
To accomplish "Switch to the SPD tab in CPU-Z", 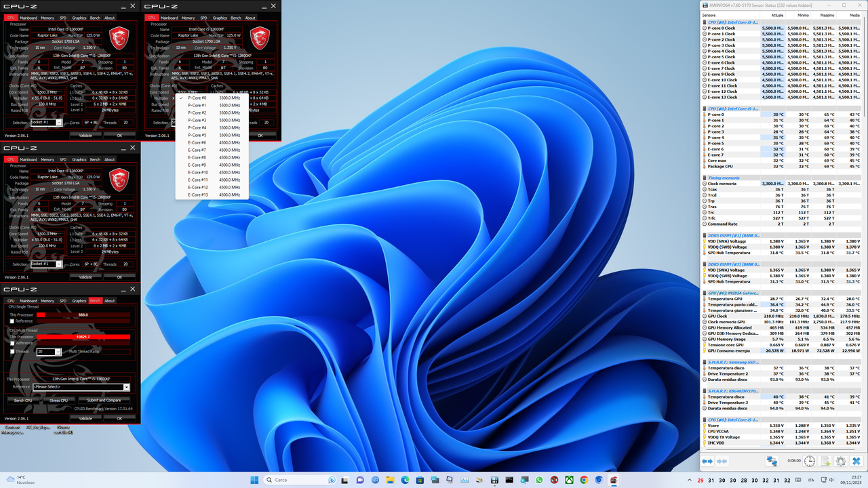I will pyautogui.click(x=62, y=301).
